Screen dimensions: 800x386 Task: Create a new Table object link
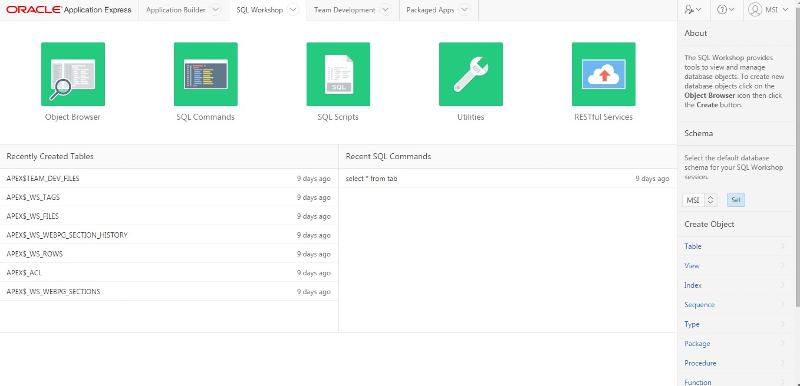click(693, 246)
